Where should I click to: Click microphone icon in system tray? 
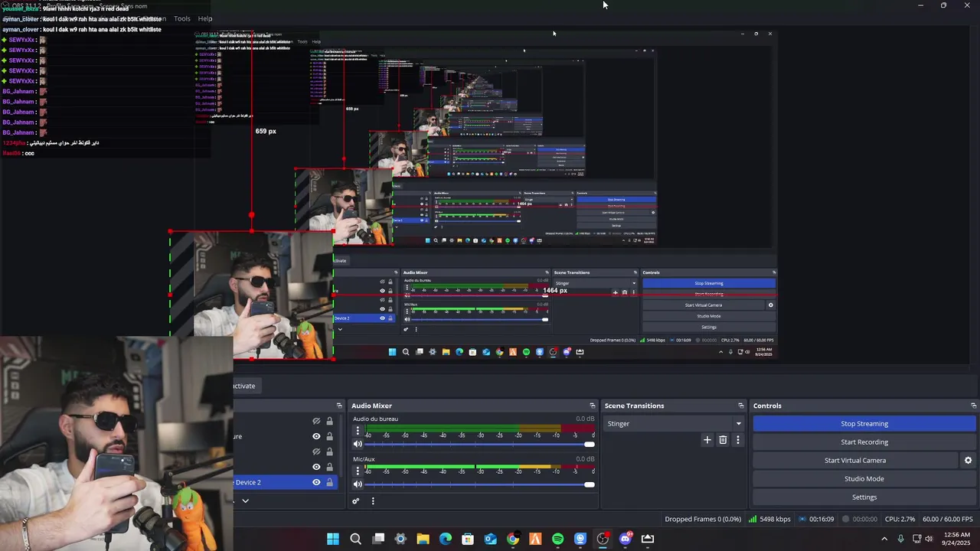(901, 539)
